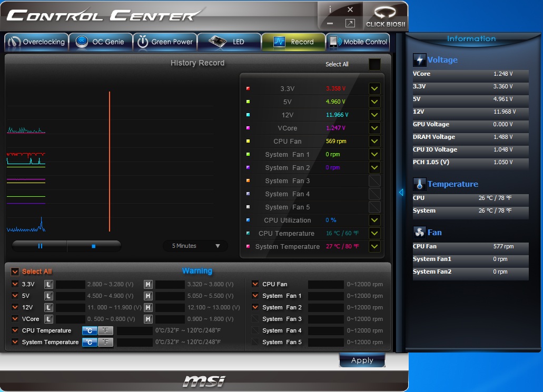Toggle the 12V record checkbox
Image resolution: width=543 pixels, height=392 pixels.
[374, 115]
